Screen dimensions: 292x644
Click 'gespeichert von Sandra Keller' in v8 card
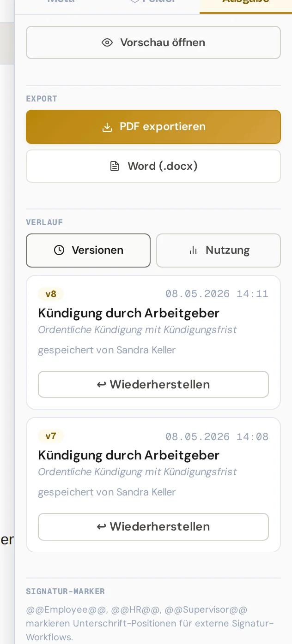[107, 350]
